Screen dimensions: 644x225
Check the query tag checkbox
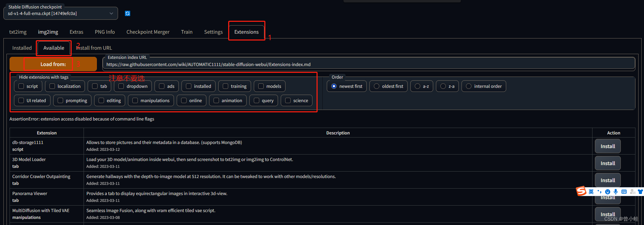point(257,100)
